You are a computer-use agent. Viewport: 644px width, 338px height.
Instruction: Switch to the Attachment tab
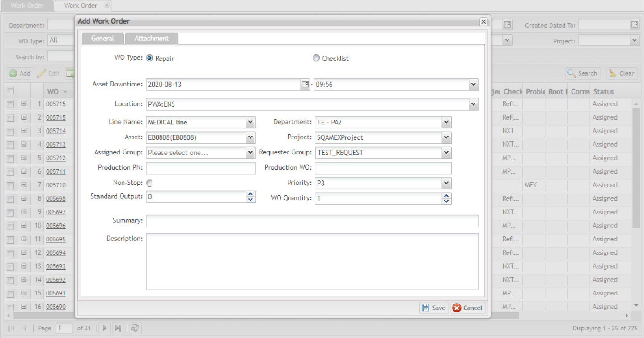(152, 39)
